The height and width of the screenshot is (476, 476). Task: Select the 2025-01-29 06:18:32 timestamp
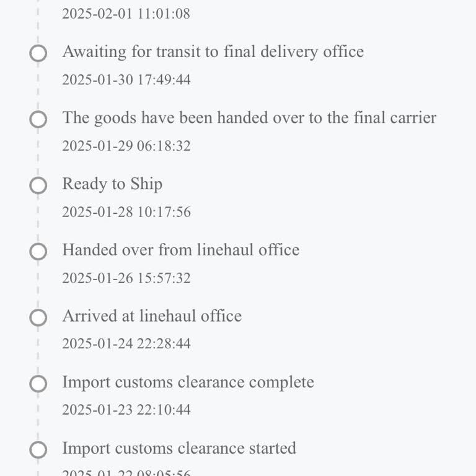126,146
